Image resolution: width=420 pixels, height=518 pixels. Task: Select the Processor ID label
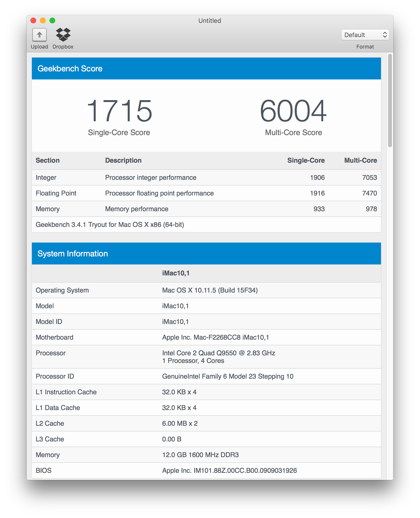[x=55, y=376]
